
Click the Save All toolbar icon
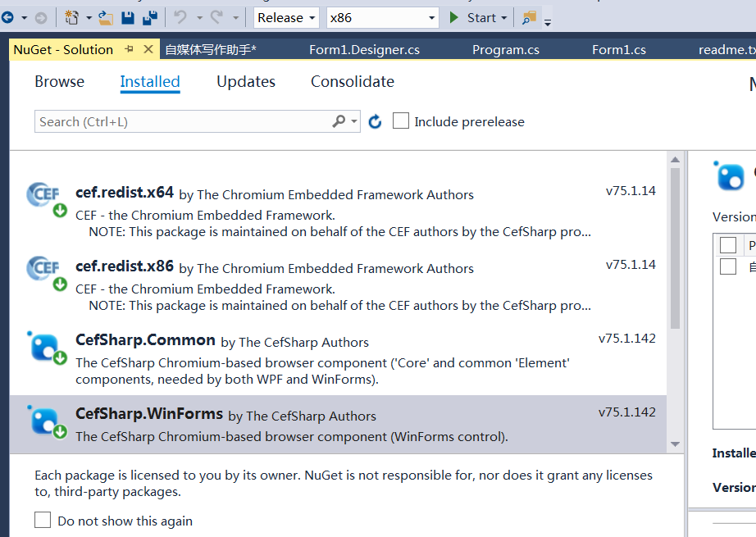pos(150,17)
